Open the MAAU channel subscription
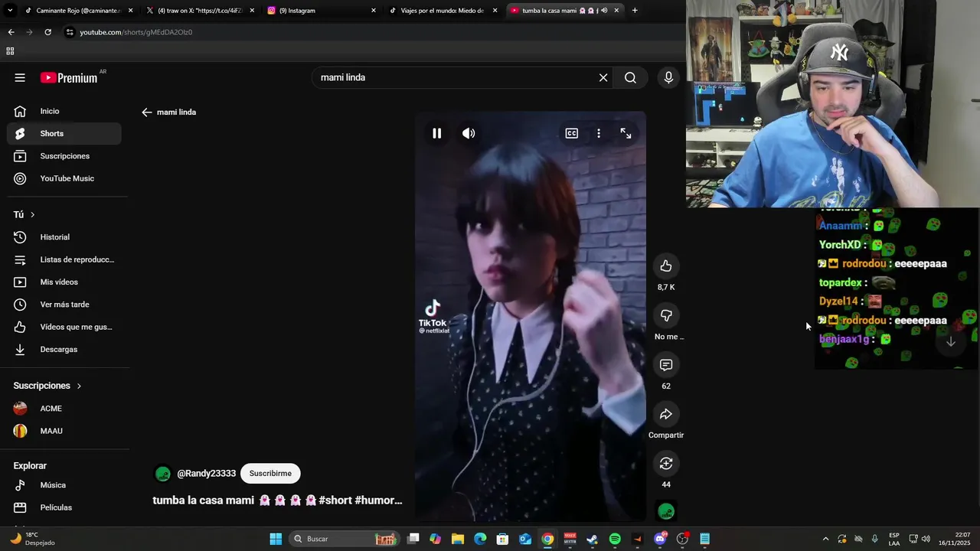 (x=64, y=431)
